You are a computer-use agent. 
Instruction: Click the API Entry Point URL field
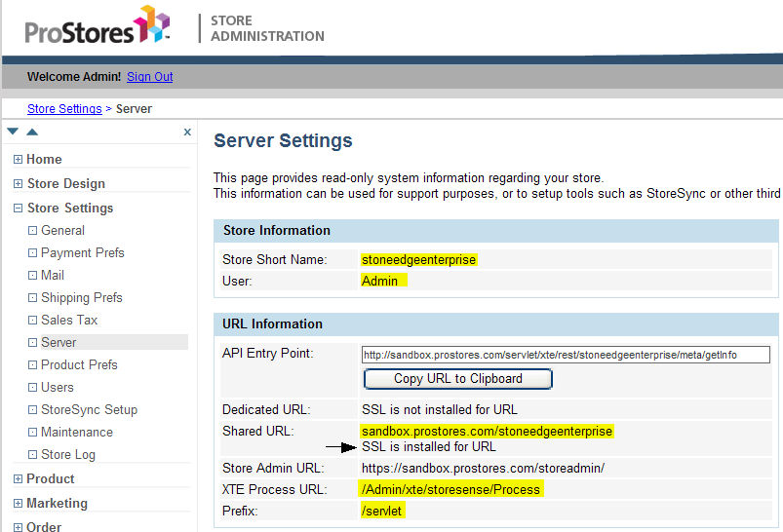pos(566,355)
